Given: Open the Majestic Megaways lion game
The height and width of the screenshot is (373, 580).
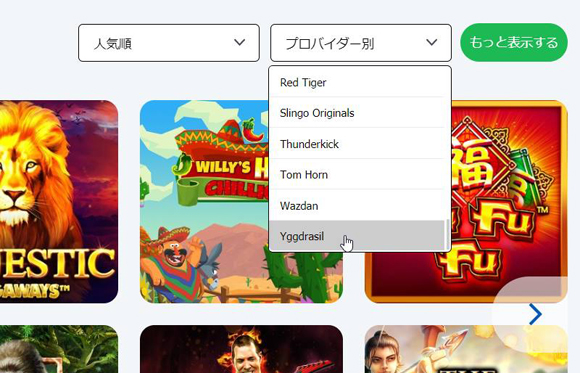Looking at the screenshot, I should click(59, 202).
